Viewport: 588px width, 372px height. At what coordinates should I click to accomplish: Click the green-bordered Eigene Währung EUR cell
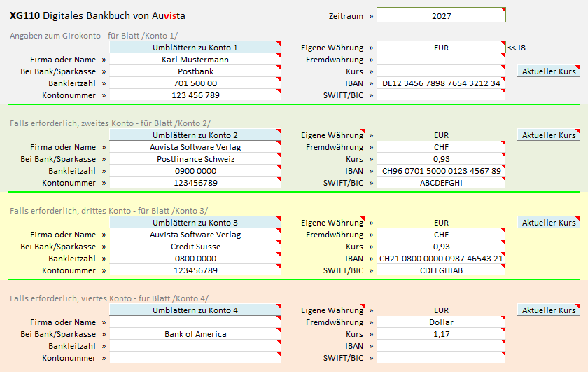(x=440, y=48)
